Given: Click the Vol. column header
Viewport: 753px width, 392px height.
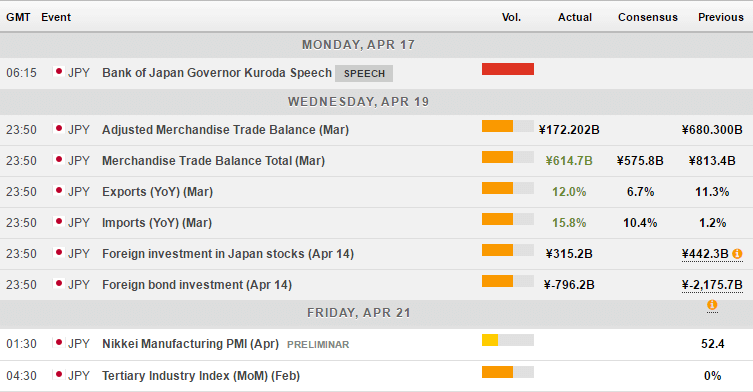Looking at the screenshot, I should click(511, 17).
